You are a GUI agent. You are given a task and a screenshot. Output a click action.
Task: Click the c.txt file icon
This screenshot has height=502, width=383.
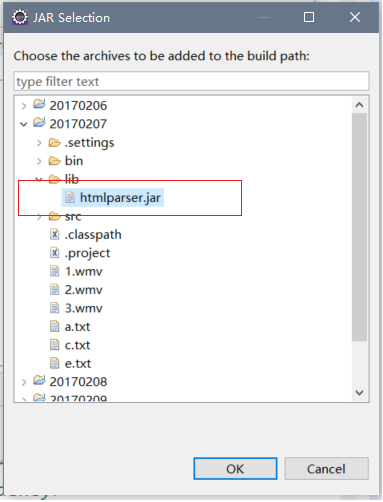click(55, 345)
